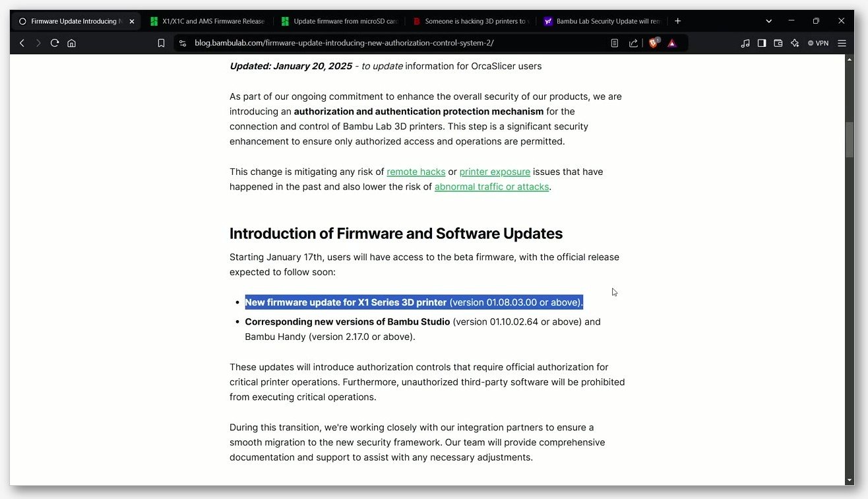Open a new tab

[677, 21]
